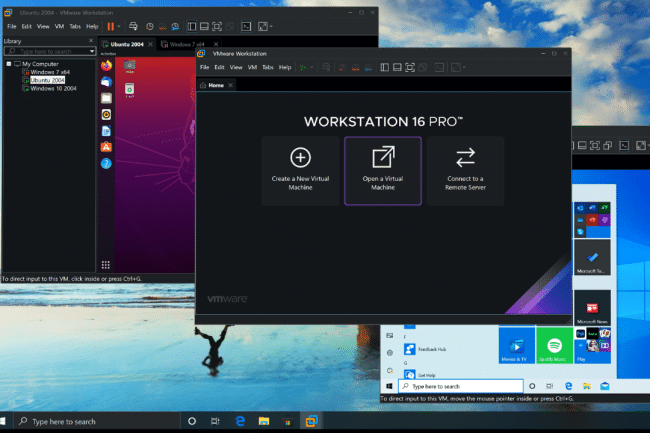Click the stretch guest icon in Ubuntu window toolbar
This screenshot has width=650, height=433.
[263, 27]
